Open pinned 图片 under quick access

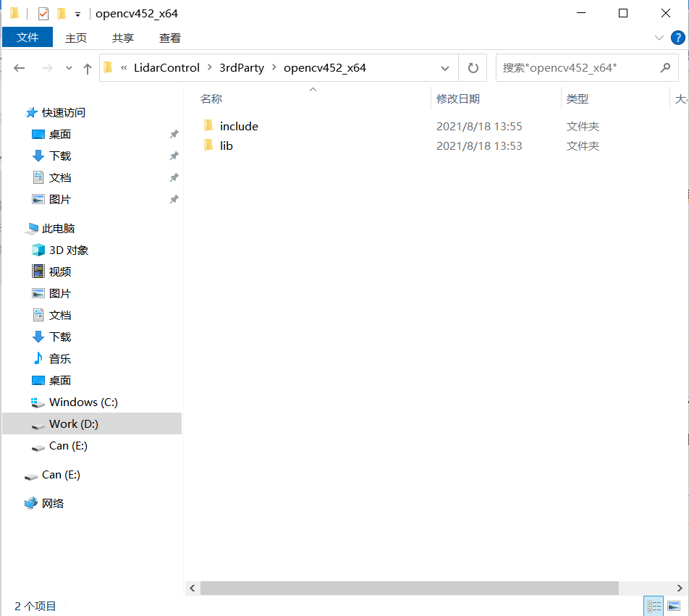point(60,200)
